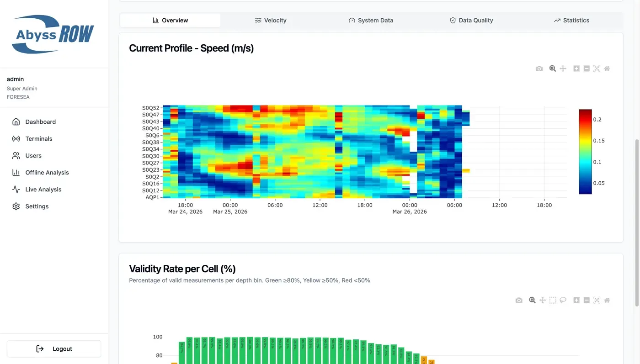
Task: Select Zoom tool in Validity Rate toolbar
Action: coord(532,300)
